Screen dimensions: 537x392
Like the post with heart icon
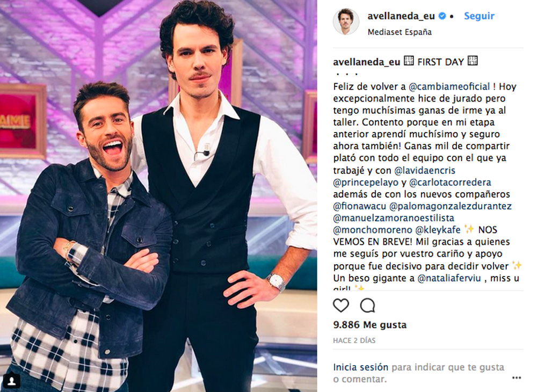(x=341, y=305)
